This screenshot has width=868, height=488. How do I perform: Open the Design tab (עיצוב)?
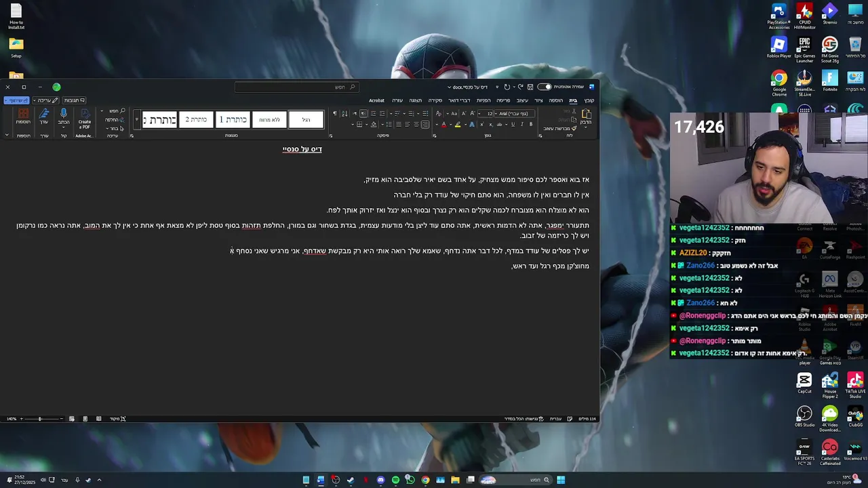click(x=522, y=100)
